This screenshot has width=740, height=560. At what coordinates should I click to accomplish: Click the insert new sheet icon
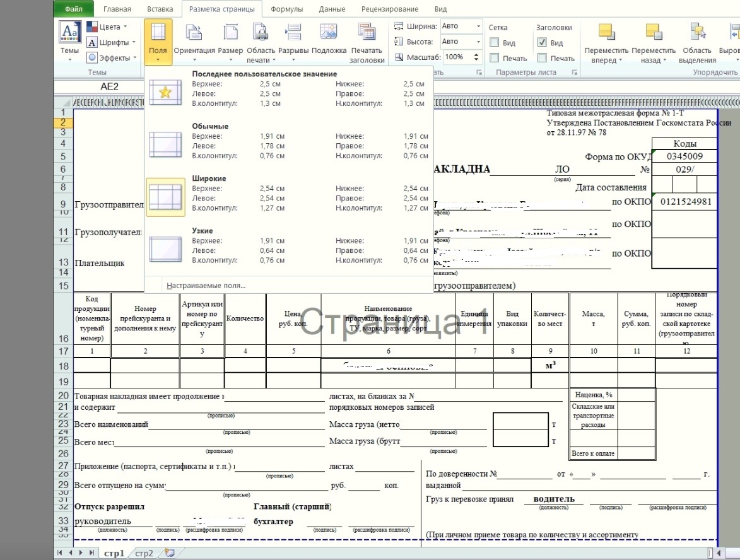pos(170,553)
